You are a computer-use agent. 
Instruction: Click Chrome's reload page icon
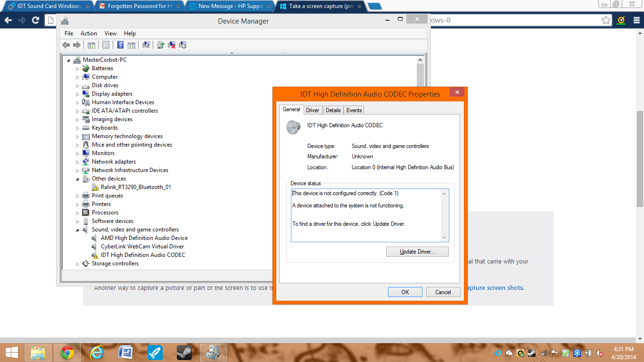click(x=35, y=20)
